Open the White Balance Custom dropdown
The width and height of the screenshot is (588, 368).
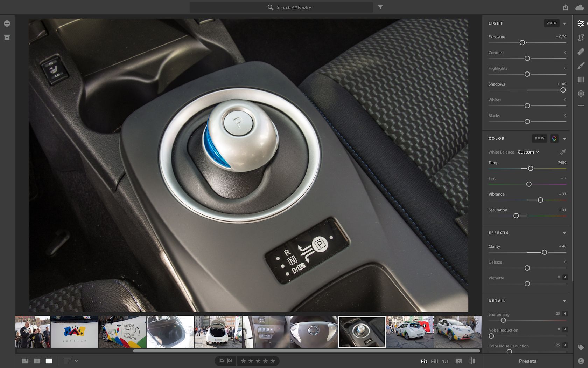point(528,152)
